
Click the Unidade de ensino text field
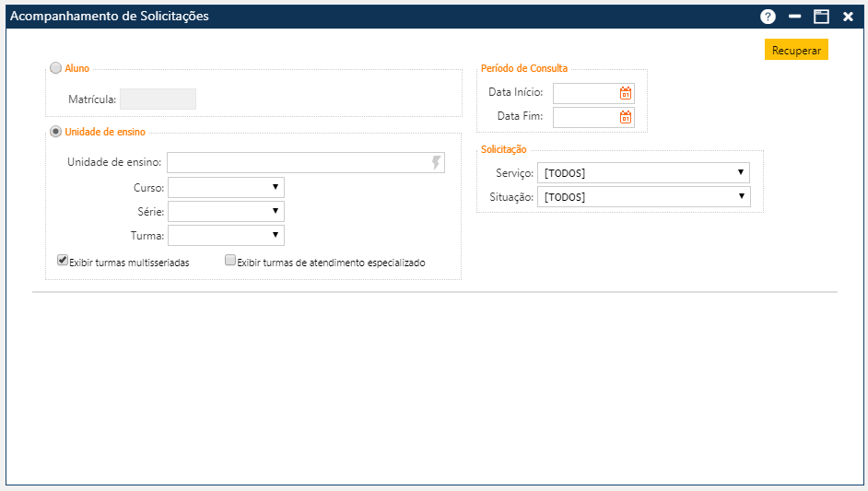tap(297, 163)
